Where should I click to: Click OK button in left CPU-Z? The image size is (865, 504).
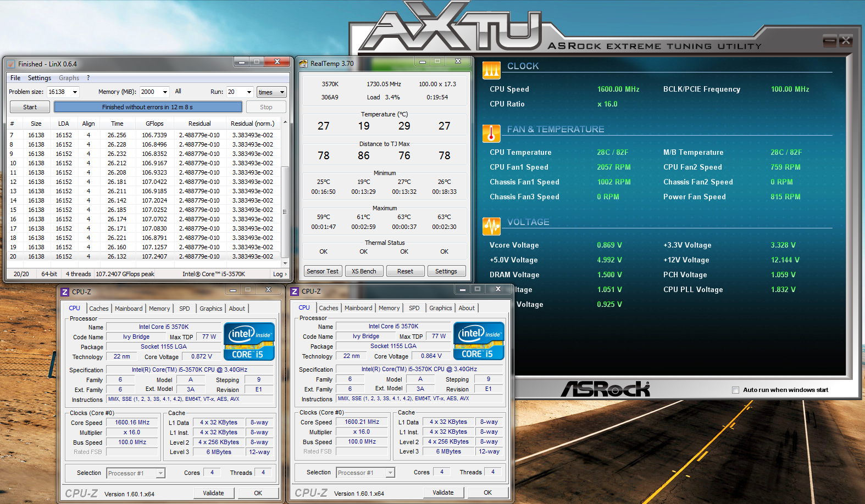[x=258, y=493]
